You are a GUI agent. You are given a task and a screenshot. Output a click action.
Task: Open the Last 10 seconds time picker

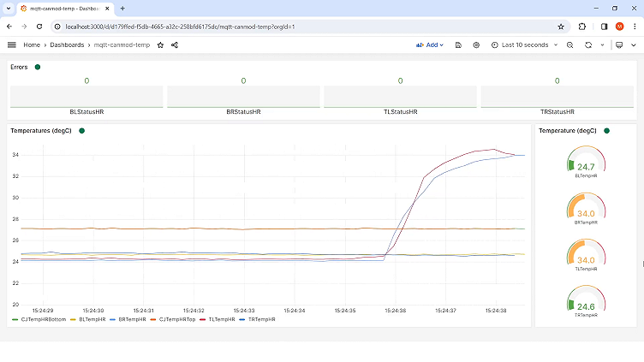524,45
